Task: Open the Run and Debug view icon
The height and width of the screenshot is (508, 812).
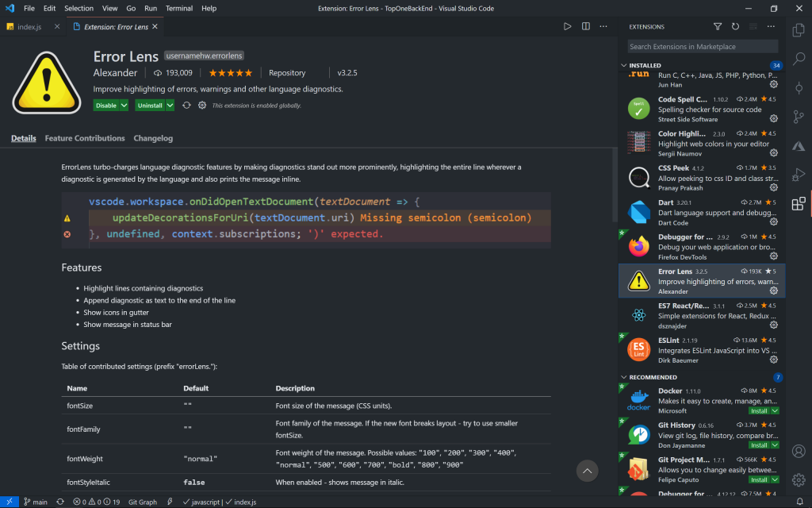Action: [799, 175]
